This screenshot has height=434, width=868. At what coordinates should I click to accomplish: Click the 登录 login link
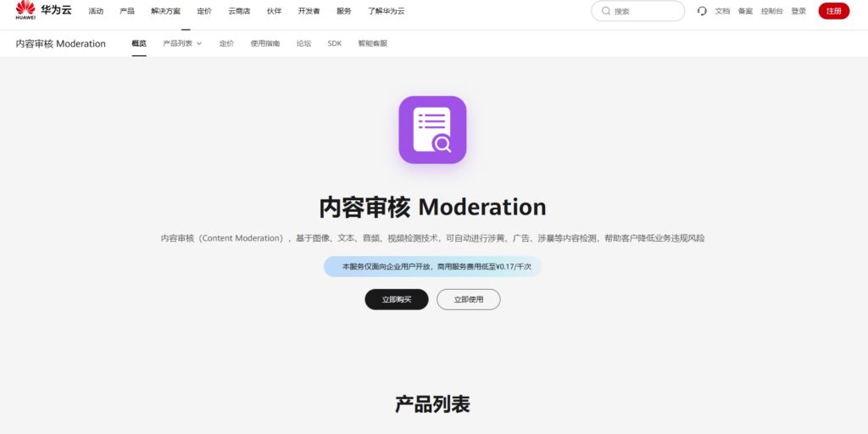(x=798, y=11)
